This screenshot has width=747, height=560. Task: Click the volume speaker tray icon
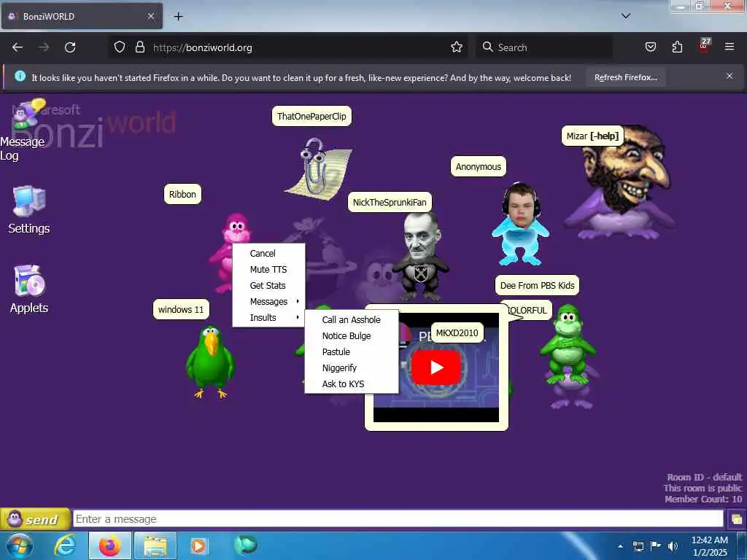coord(673,546)
